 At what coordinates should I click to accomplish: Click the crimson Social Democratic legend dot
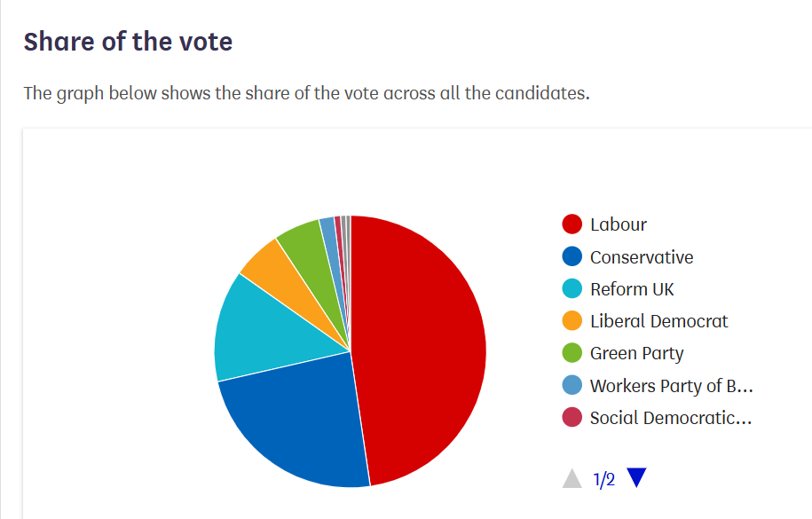(572, 418)
